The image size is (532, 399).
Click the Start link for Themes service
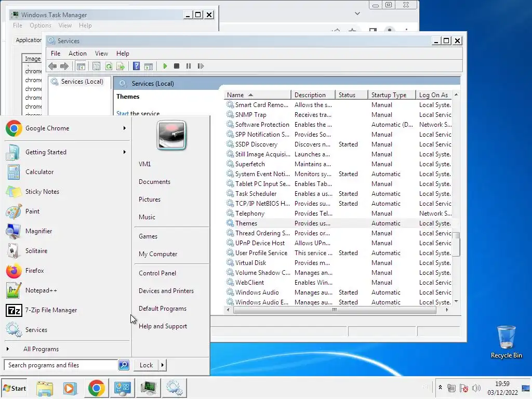[x=122, y=113]
